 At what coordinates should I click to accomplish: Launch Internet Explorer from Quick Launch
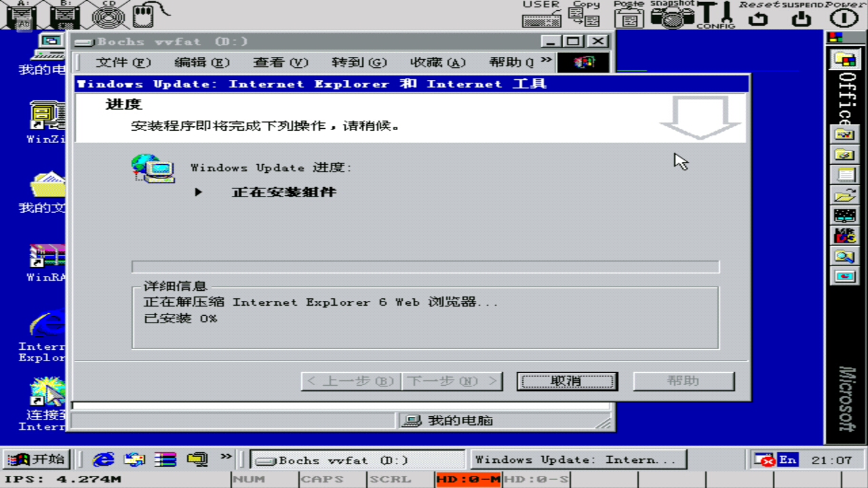[x=103, y=460]
